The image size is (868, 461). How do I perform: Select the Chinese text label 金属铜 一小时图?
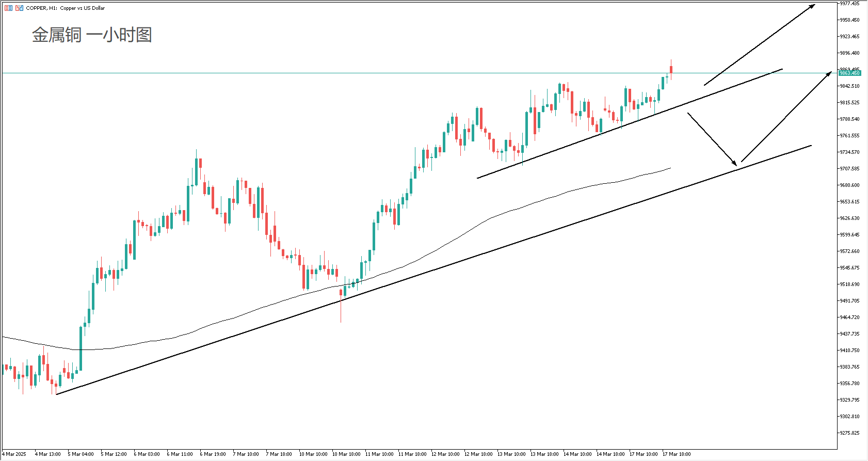(x=92, y=35)
